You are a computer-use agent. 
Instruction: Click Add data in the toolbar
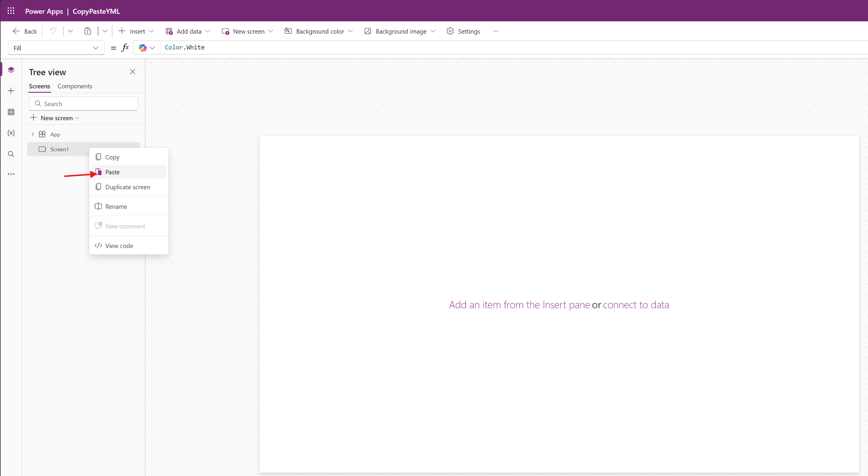coord(184,31)
